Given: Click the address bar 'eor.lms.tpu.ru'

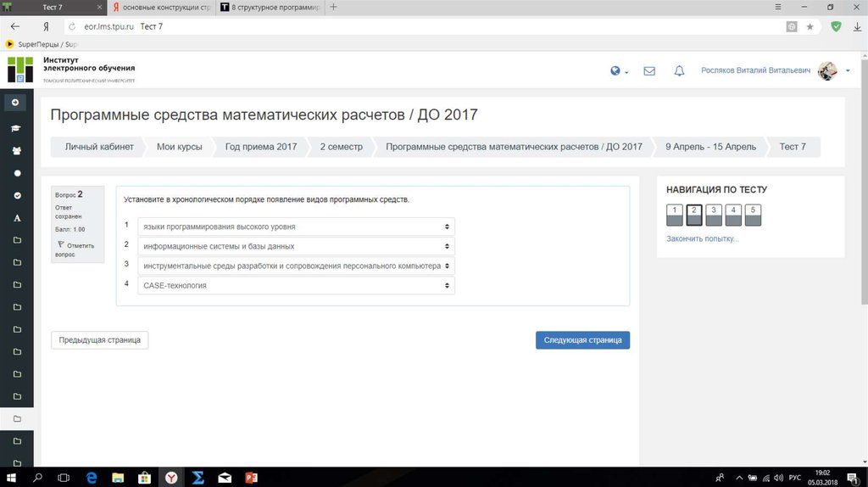Looking at the screenshot, I should (x=108, y=26).
